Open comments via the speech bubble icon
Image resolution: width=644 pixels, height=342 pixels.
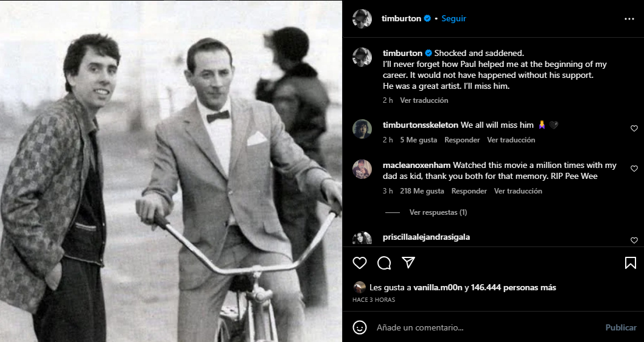[x=384, y=263]
